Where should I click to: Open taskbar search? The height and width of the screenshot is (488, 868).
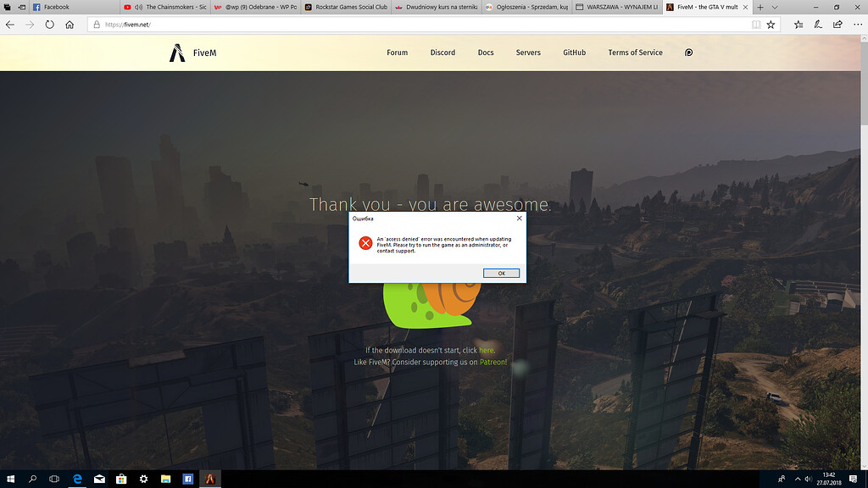[x=32, y=480]
